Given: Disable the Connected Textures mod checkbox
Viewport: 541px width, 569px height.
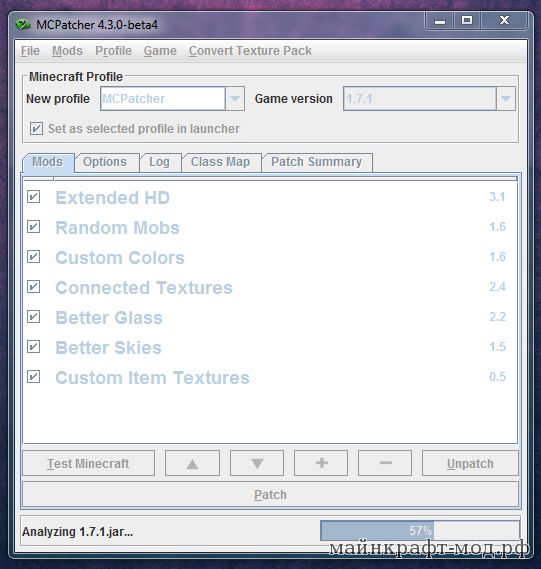Looking at the screenshot, I should tap(33, 287).
